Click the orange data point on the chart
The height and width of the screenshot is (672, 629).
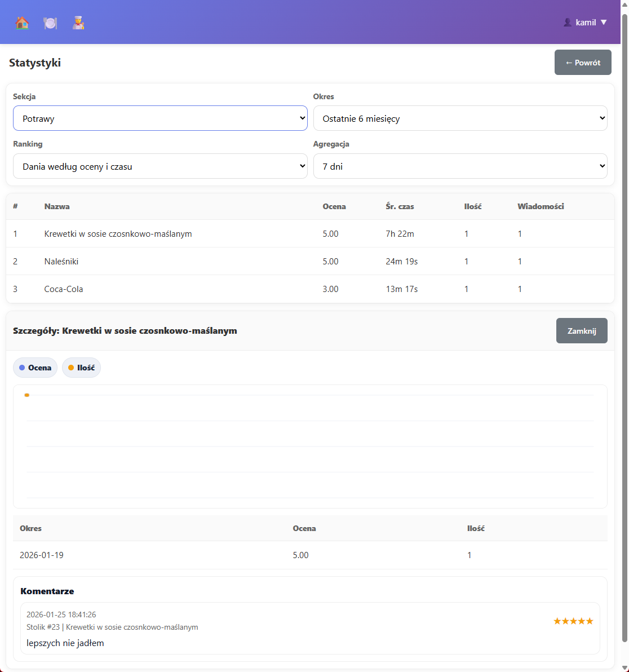(26, 395)
